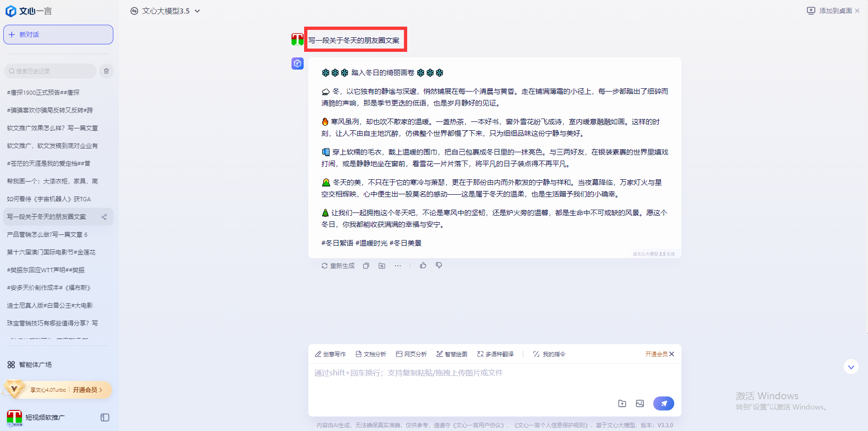868x431 pixels.
Task: Click the upload file icon
Action: coord(622,403)
